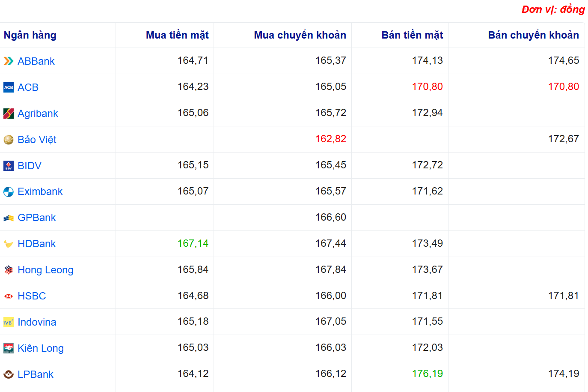
Task: Click the ACB bank logo icon
Action: point(9,87)
